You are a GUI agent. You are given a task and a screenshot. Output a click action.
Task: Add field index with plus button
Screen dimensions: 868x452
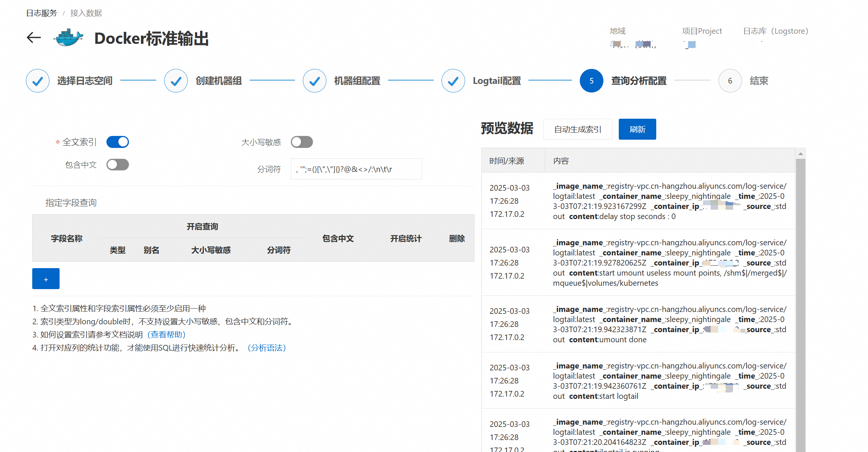coord(46,279)
